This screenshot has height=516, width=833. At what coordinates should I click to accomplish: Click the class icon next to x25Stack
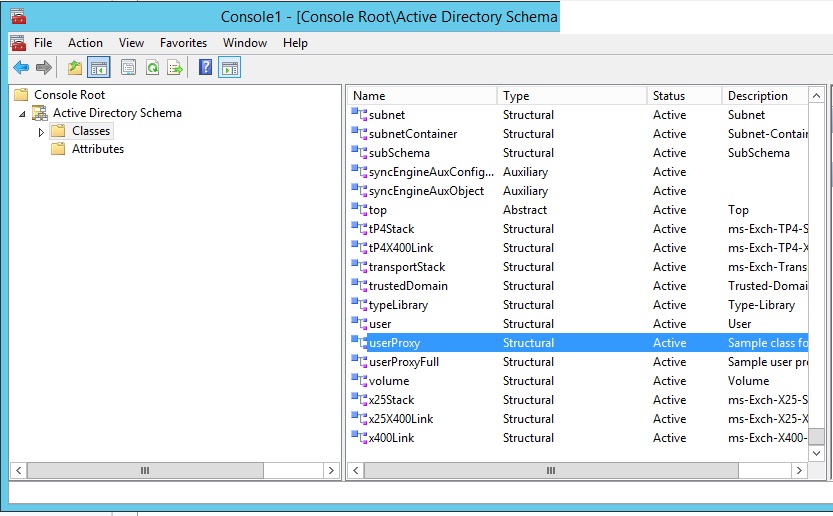click(359, 399)
